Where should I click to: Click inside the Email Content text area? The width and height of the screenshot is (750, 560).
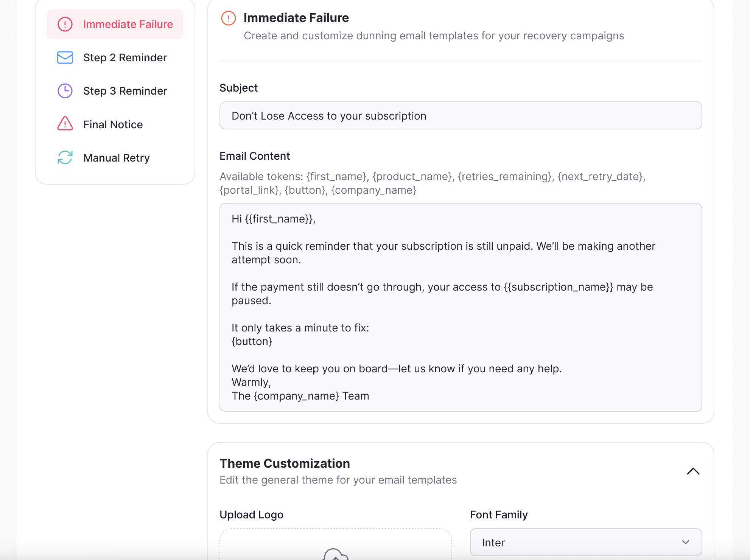coord(461,307)
